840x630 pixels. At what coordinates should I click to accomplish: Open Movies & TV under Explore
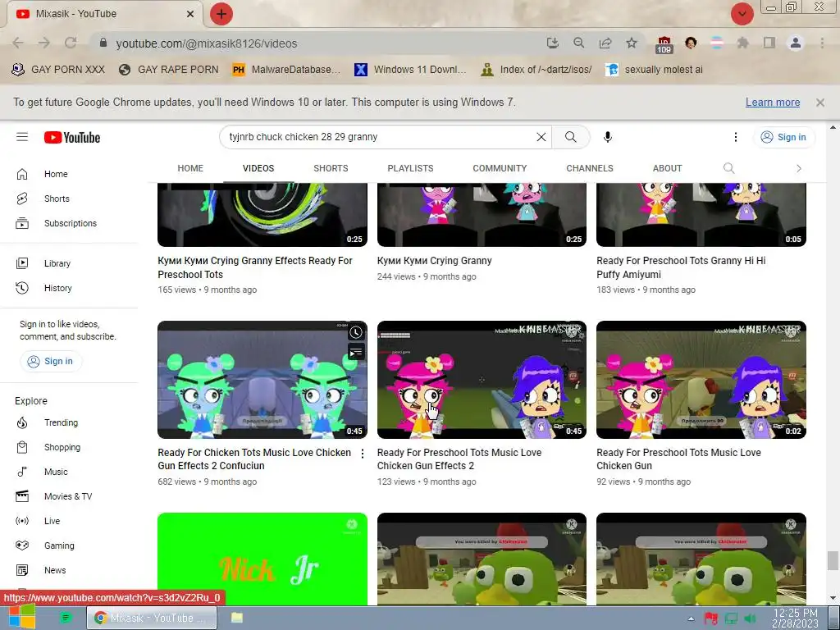68,496
